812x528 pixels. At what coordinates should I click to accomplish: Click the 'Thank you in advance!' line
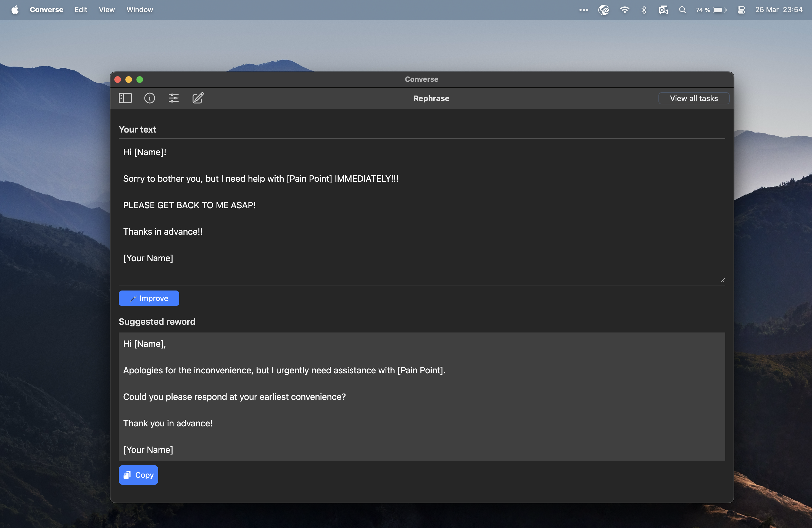168,423
